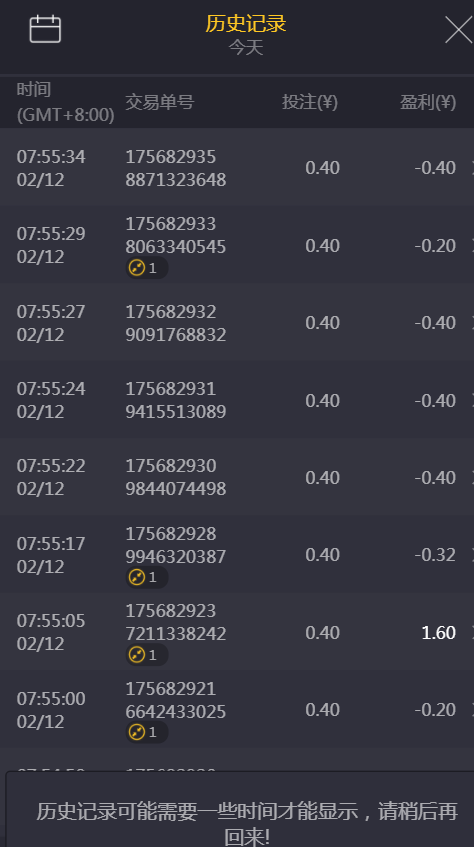
Task: Click the 投注(¥) column header
Action: 310,102
